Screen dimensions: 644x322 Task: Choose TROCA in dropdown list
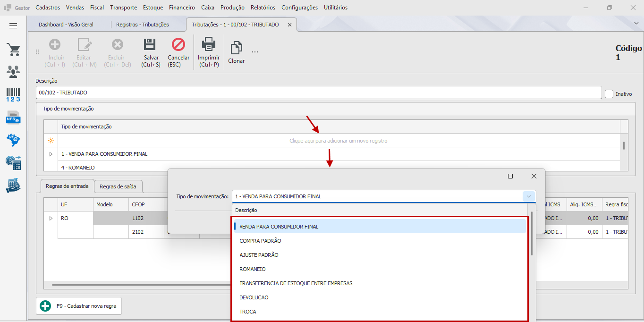pyautogui.click(x=380, y=312)
